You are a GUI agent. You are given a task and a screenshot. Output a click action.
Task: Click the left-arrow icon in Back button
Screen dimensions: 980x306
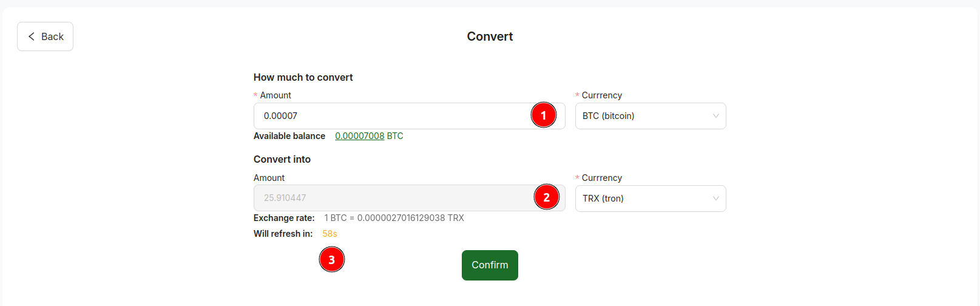click(32, 36)
